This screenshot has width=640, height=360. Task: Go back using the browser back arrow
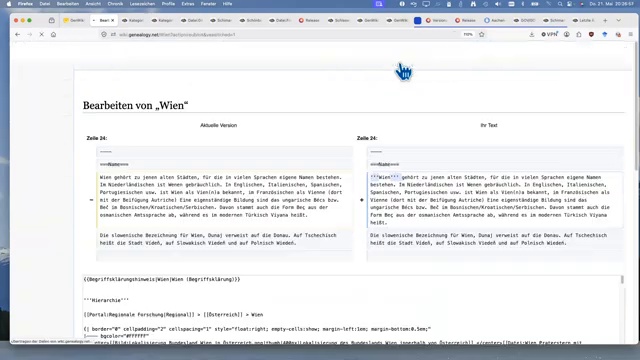tap(18, 35)
